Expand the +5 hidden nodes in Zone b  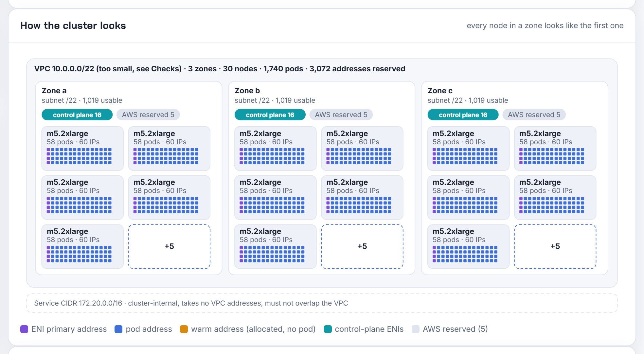(x=362, y=246)
